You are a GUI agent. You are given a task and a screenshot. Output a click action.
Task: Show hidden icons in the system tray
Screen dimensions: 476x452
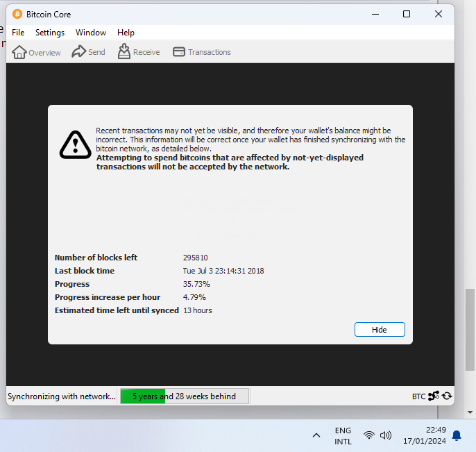[316, 435]
